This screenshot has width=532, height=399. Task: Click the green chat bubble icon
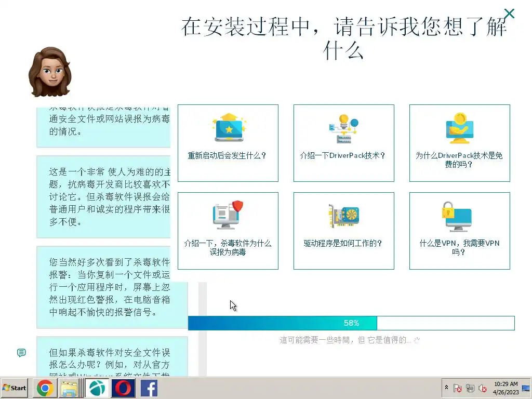[21, 353]
